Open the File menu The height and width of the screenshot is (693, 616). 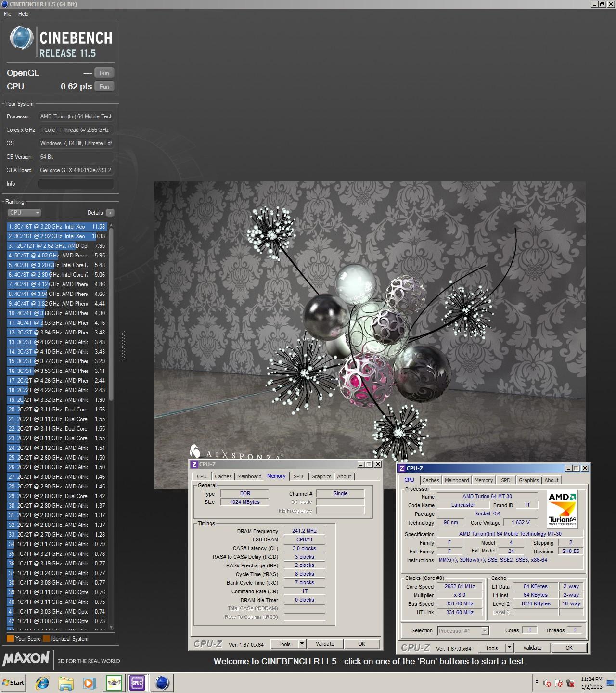point(8,14)
